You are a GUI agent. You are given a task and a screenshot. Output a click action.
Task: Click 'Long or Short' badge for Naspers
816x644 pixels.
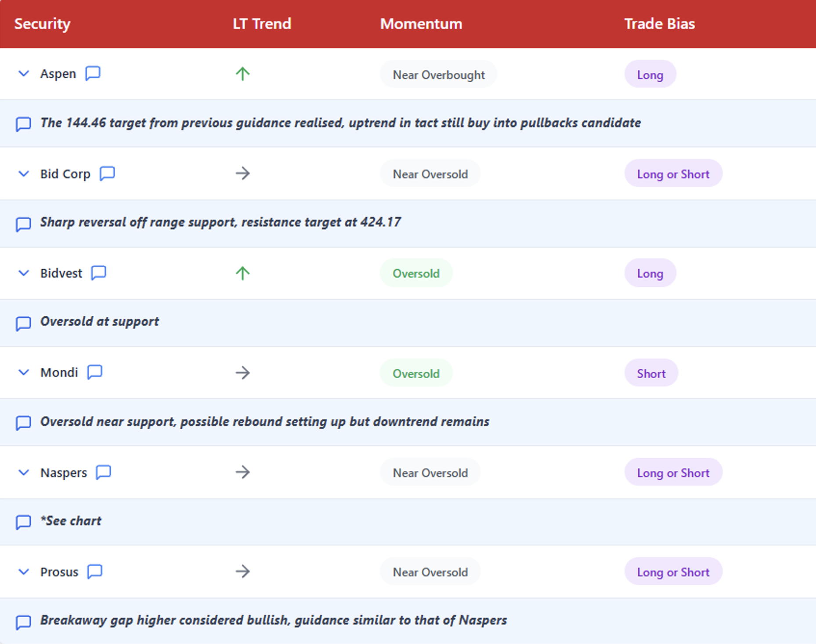673,472
